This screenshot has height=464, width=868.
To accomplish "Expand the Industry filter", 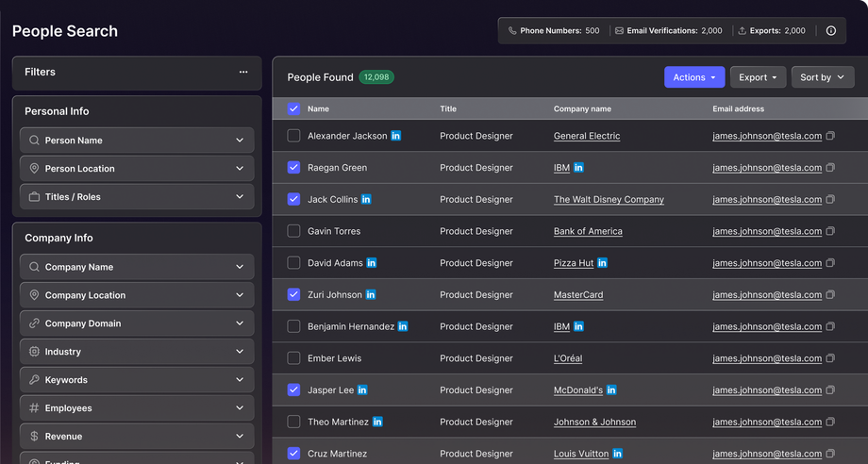I will (137, 352).
